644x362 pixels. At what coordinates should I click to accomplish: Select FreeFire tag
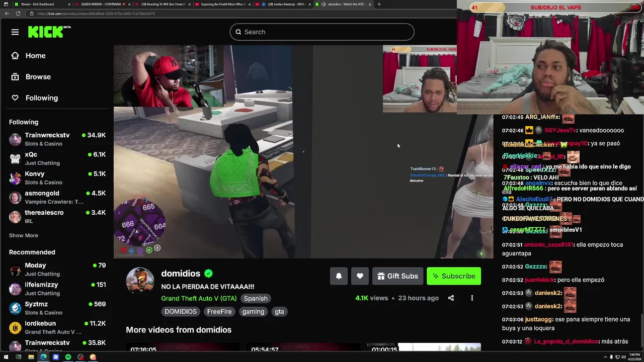tap(219, 312)
